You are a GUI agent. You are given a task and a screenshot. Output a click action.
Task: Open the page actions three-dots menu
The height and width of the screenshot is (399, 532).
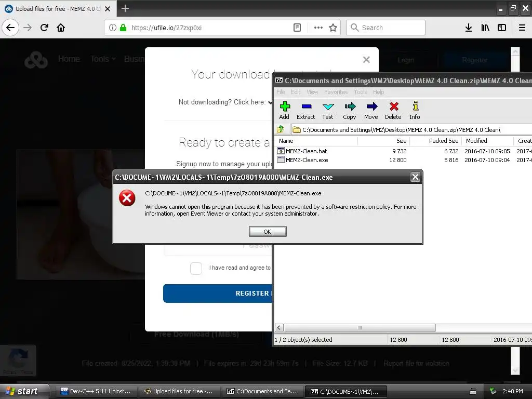pos(318,28)
